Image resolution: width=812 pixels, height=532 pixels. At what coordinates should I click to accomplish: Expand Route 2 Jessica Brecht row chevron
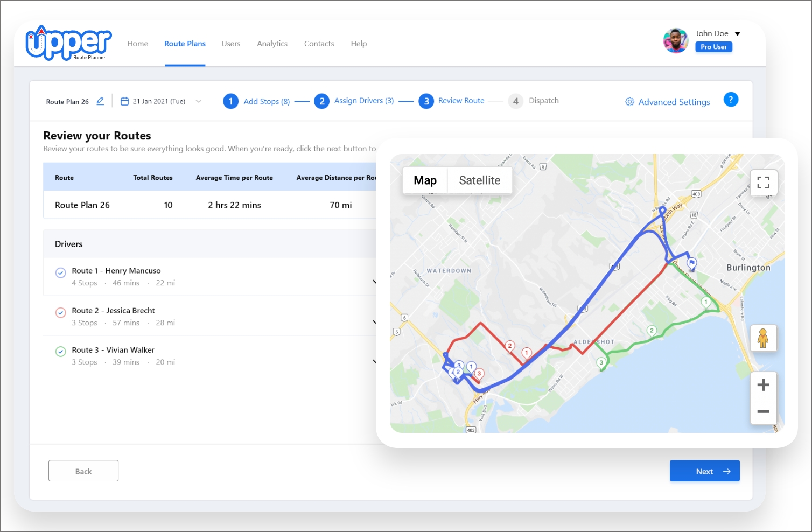coord(374,322)
